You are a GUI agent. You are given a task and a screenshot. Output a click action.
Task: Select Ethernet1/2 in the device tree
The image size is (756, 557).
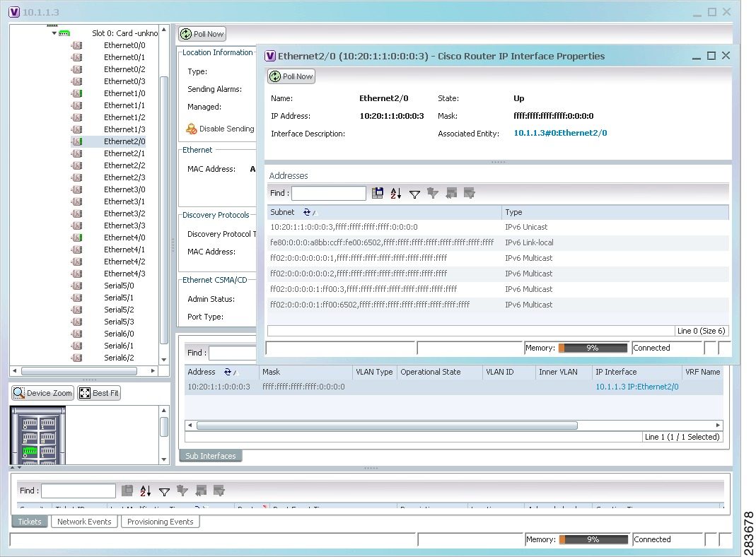pyautogui.click(x=124, y=117)
